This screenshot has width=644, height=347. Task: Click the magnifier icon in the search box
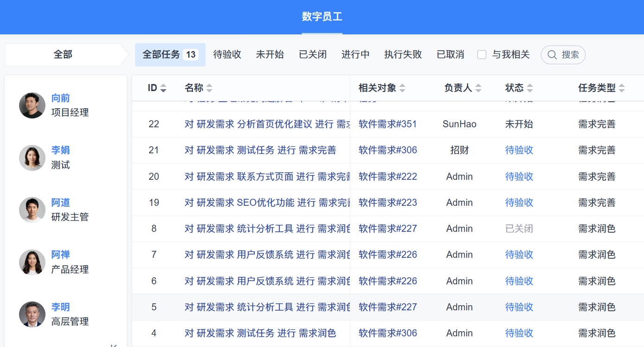552,55
